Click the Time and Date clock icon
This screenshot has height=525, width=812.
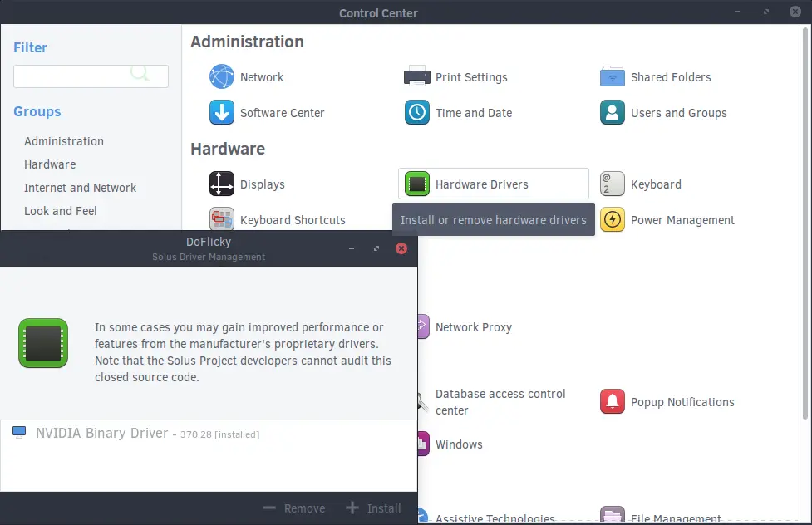pyautogui.click(x=417, y=112)
